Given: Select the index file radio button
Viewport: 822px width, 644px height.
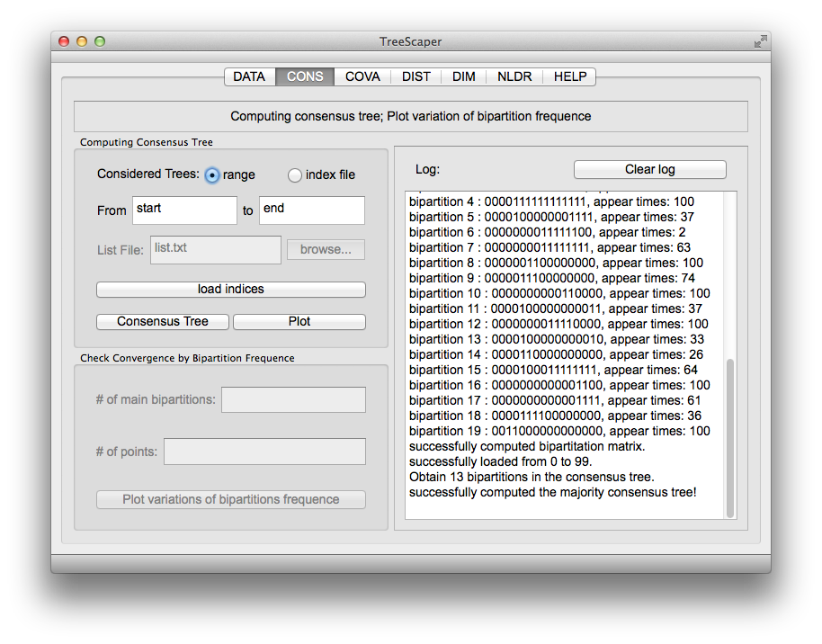Looking at the screenshot, I should tap(295, 175).
